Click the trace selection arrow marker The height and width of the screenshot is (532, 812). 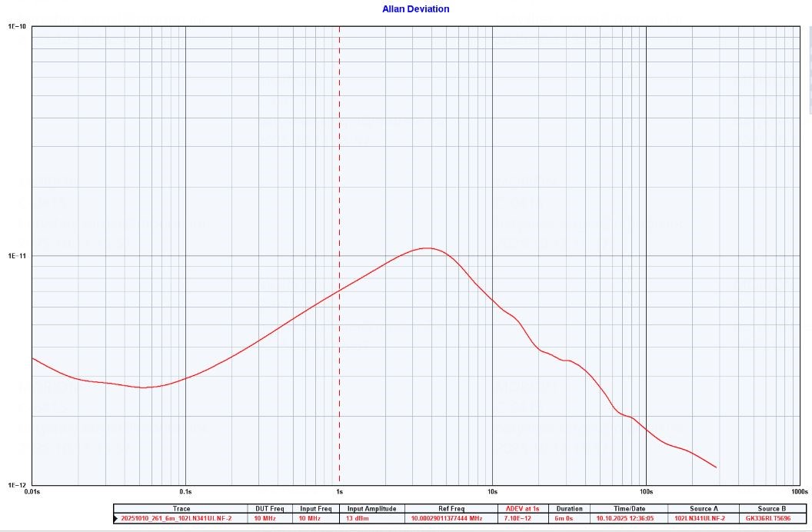pyautogui.click(x=115, y=519)
